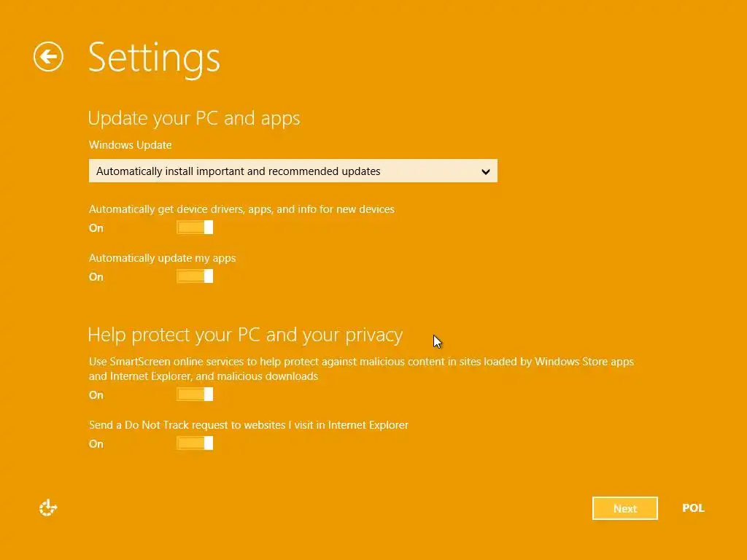
Task: Open the Ease of Access icon
Action: point(48,507)
